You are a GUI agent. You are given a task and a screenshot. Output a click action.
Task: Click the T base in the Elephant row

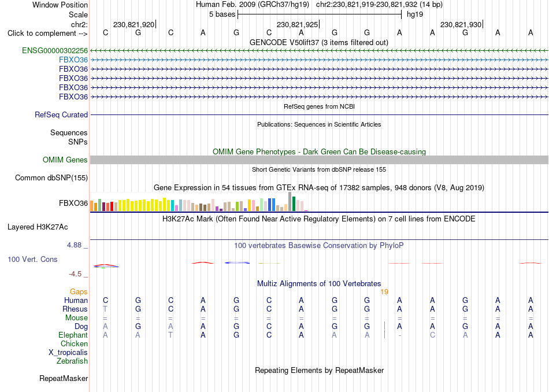170,335
